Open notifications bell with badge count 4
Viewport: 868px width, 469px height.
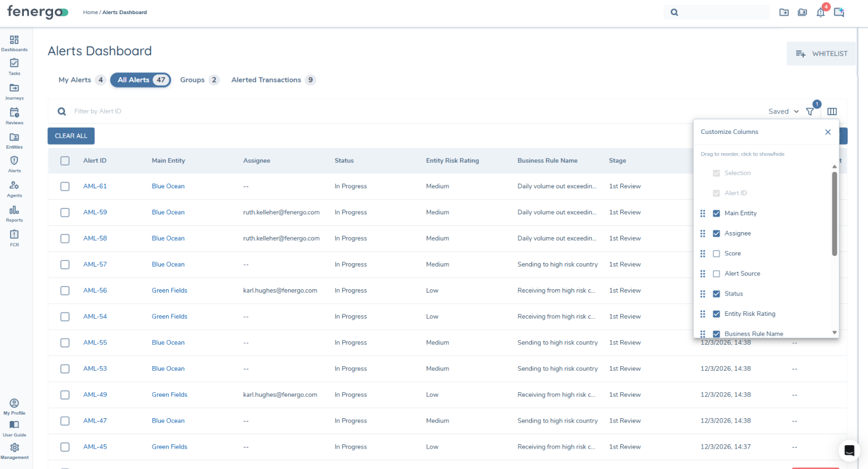pos(821,12)
